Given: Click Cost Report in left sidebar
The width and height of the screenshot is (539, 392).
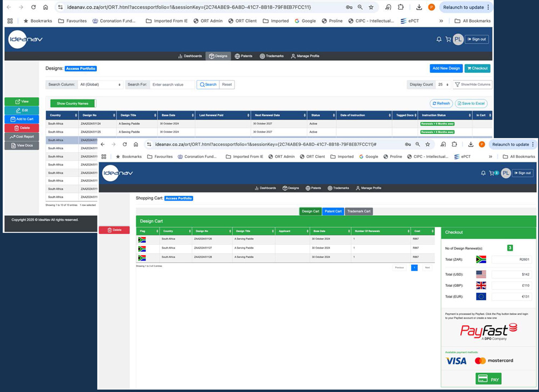Looking at the screenshot, I should point(22,137).
